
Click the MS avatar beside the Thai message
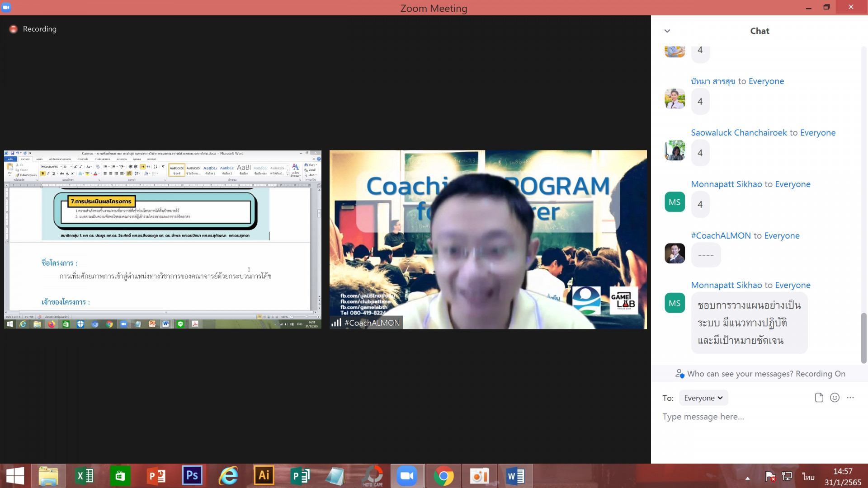click(x=675, y=303)
